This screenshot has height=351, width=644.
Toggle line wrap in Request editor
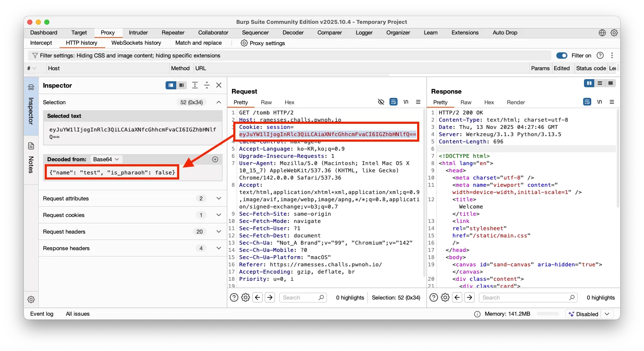click(393, 102)
